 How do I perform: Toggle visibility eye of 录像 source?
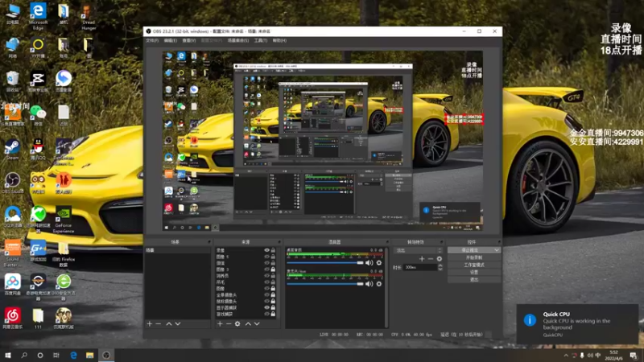(x=266, y=250)
